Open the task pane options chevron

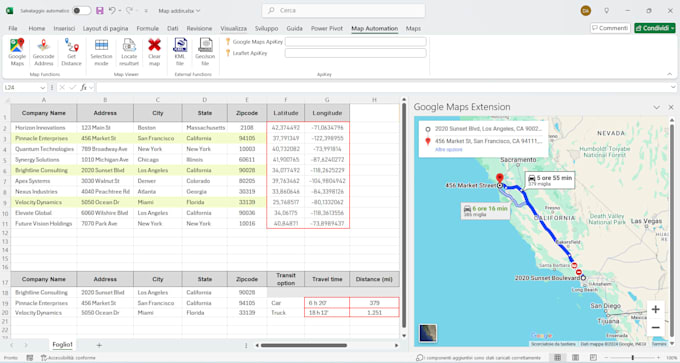click(x=656, y=107)
